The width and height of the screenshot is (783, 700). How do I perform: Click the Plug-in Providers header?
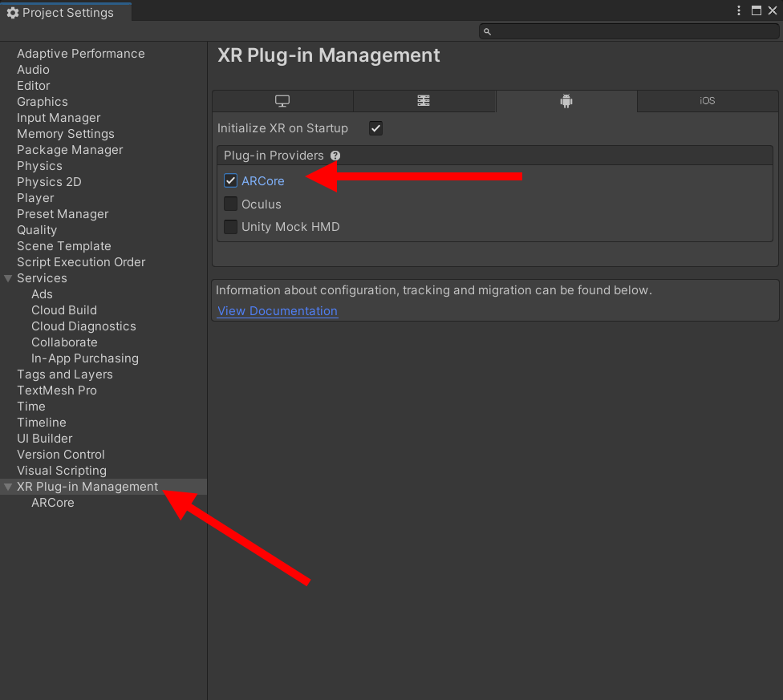pyautogui.click(x=274, y=156)
